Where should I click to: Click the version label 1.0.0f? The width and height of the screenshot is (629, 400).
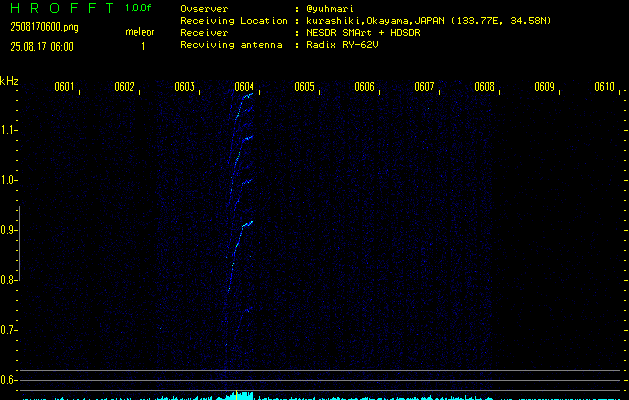click(x=138, y=8)
